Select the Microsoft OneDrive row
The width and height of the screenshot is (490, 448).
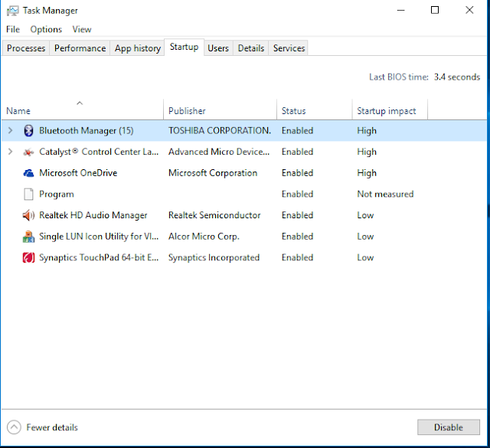[244, 173]
